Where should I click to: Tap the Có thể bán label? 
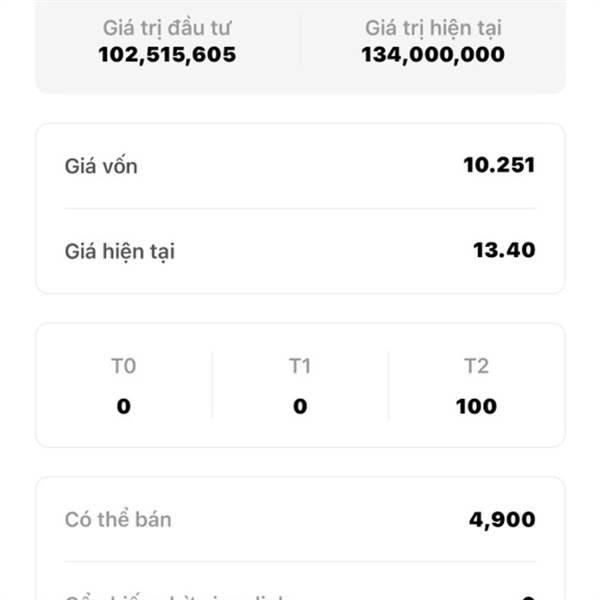click(118, 520)
